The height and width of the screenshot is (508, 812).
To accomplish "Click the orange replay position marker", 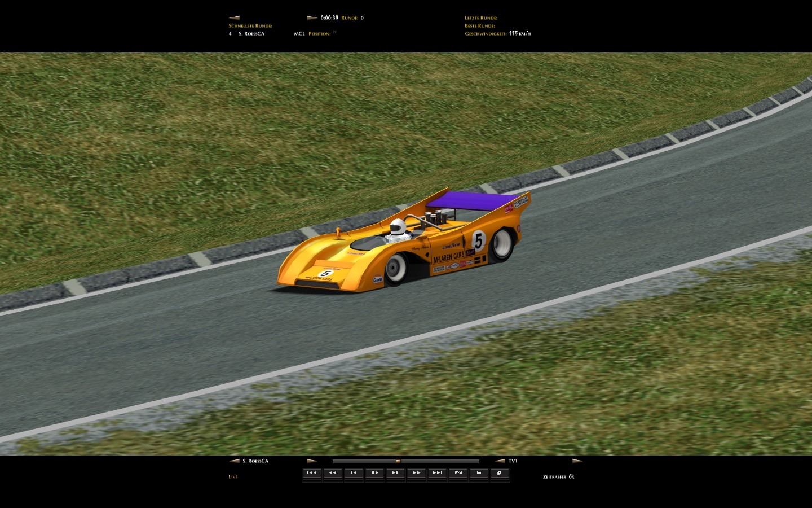I will (398, 461).
